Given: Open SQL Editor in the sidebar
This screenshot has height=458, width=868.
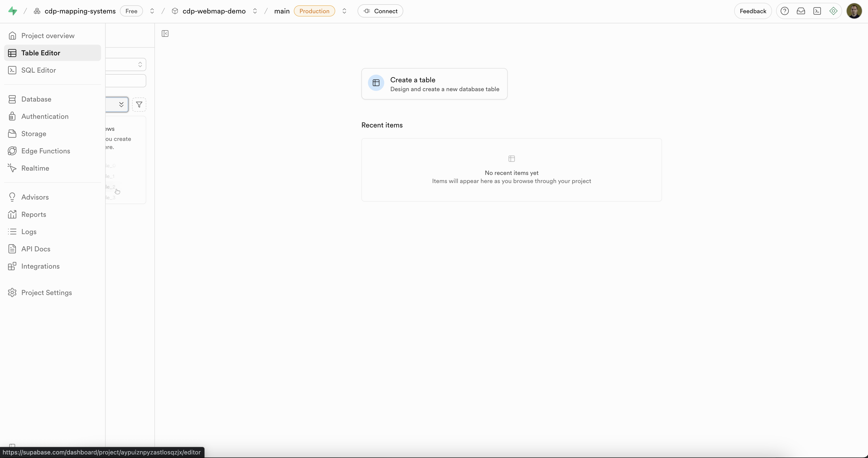Looking at the screenshot, I should tap(38, 70).
